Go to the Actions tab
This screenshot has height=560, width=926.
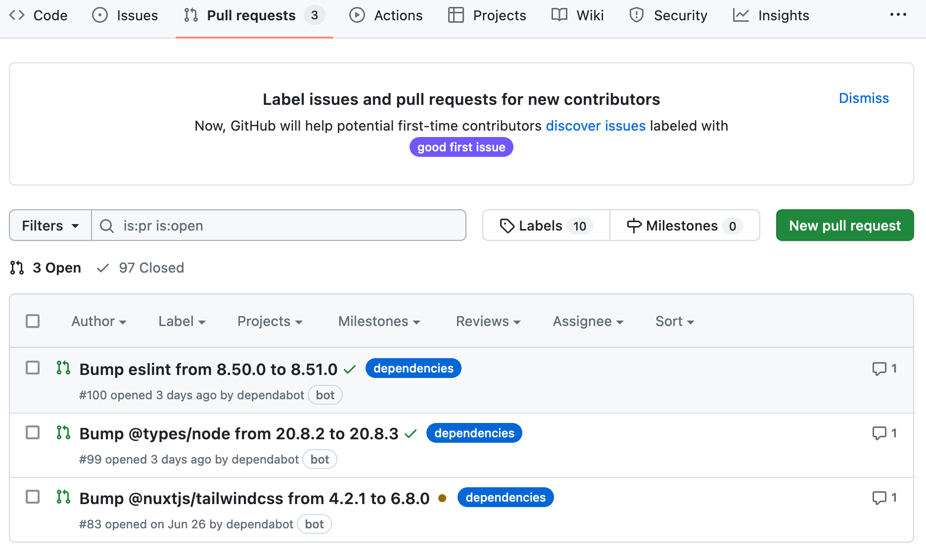(386, 15)
